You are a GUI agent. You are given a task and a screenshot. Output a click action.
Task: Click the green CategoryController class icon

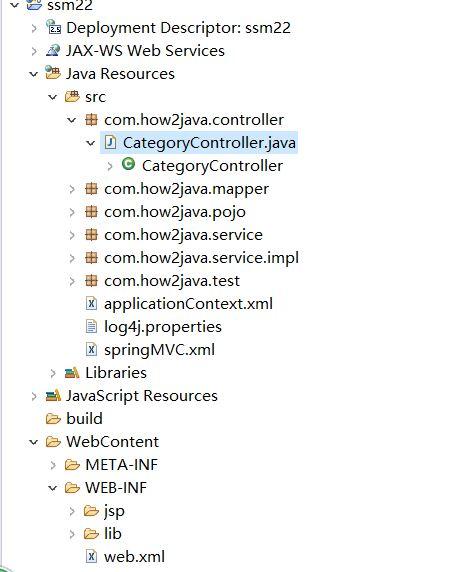point(128,164)
